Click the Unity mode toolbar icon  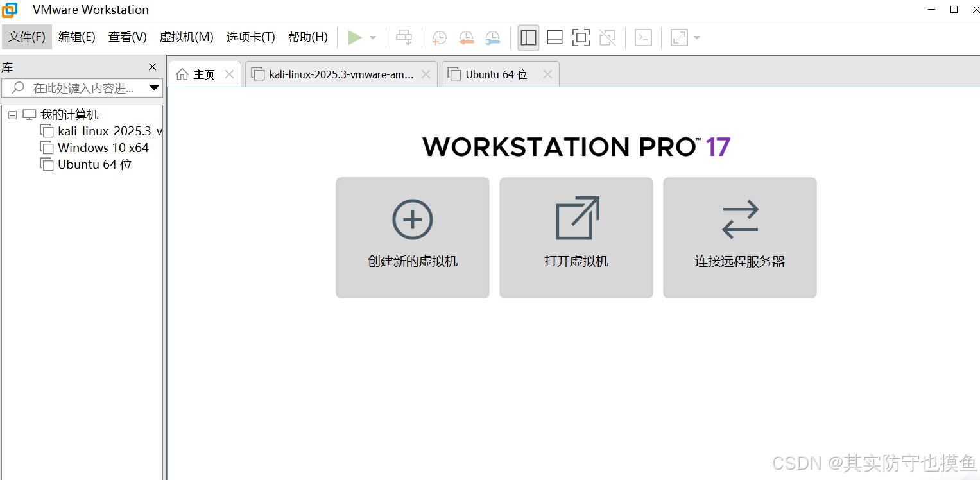(x=607, y=37)
